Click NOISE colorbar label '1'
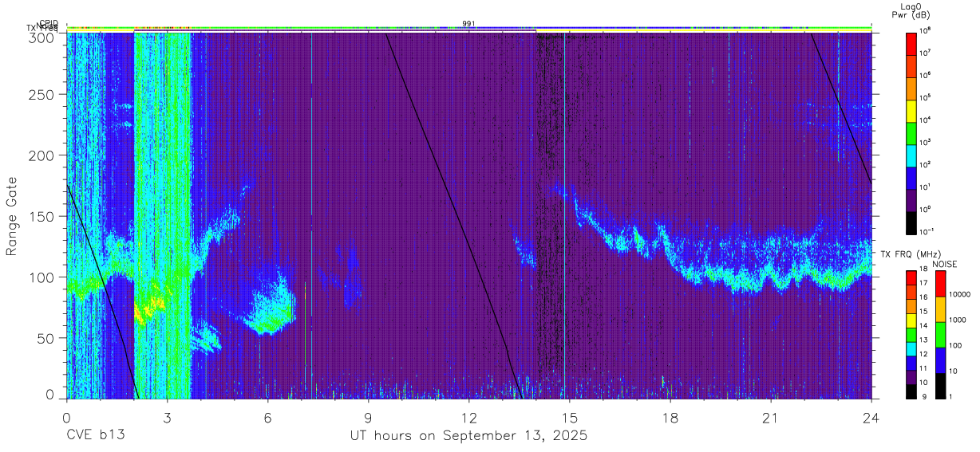The width and height of the screenshot is (980, 452). point(951,397)
